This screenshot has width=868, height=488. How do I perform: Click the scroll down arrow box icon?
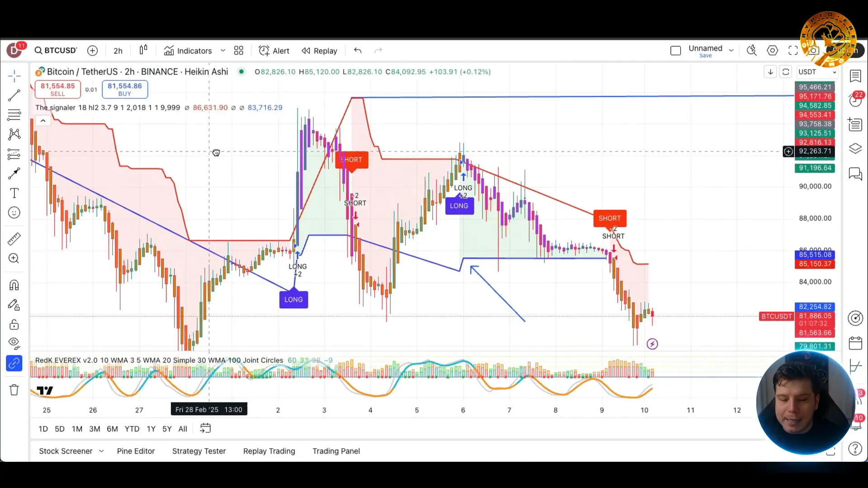770,72
